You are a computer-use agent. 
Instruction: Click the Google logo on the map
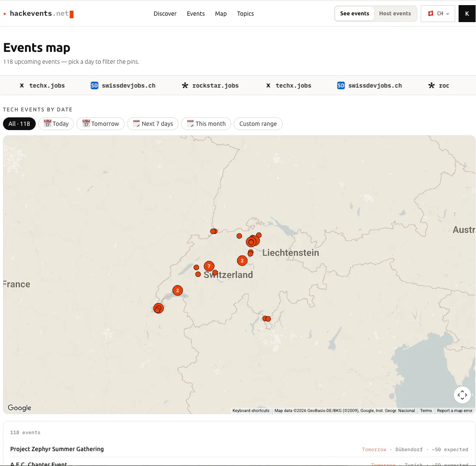point(20,408)
